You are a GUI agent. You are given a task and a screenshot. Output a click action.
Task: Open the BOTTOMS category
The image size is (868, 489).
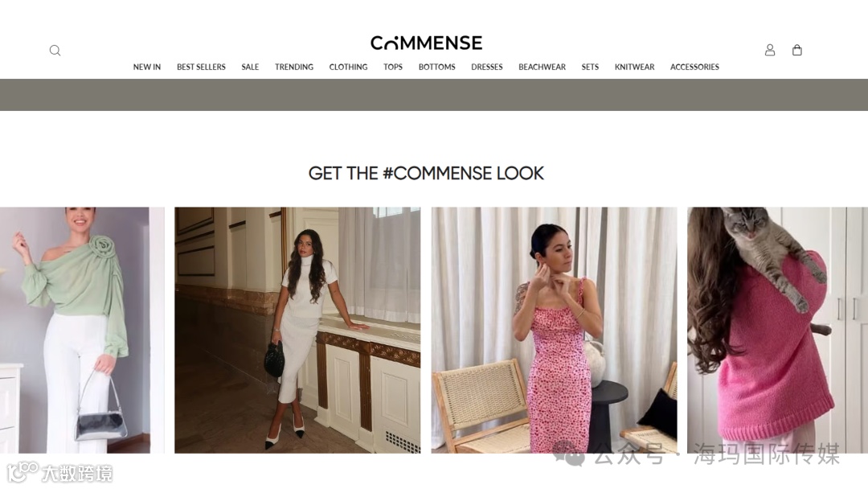(436, 67)
